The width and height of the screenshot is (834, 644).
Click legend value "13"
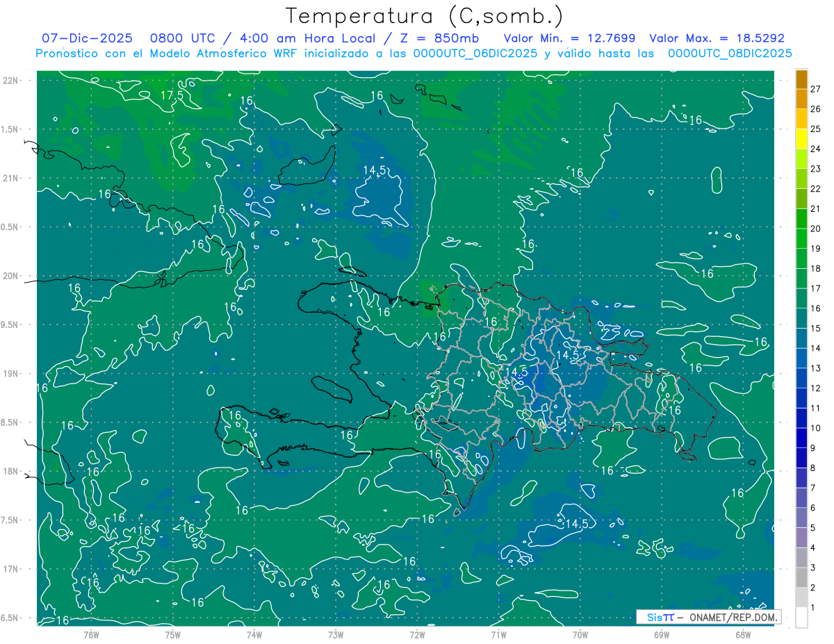tap(815, 368)
